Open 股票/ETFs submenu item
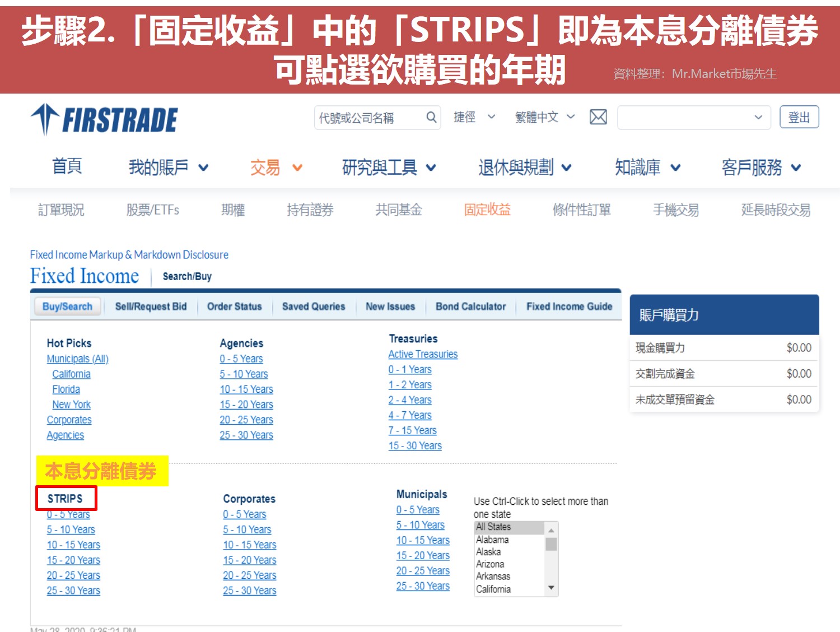Image resolution: width=840 pixels, height=632 pixels. pos(153,210)
